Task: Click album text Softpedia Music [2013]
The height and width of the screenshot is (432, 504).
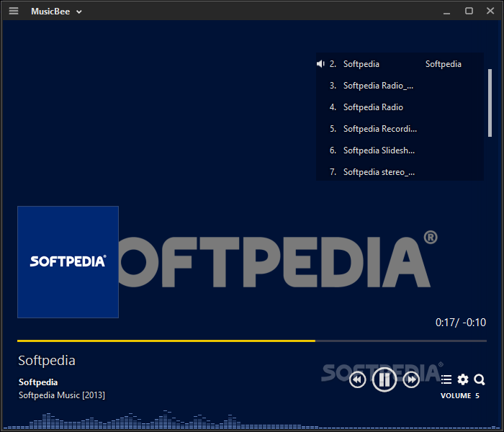Action: pyautogui.click(x=62, y=395)
